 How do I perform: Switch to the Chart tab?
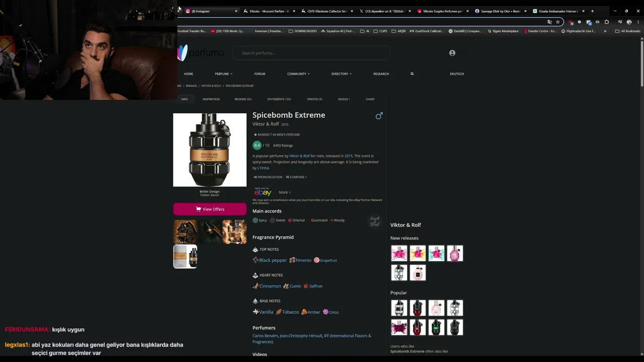tap(370, 99)
